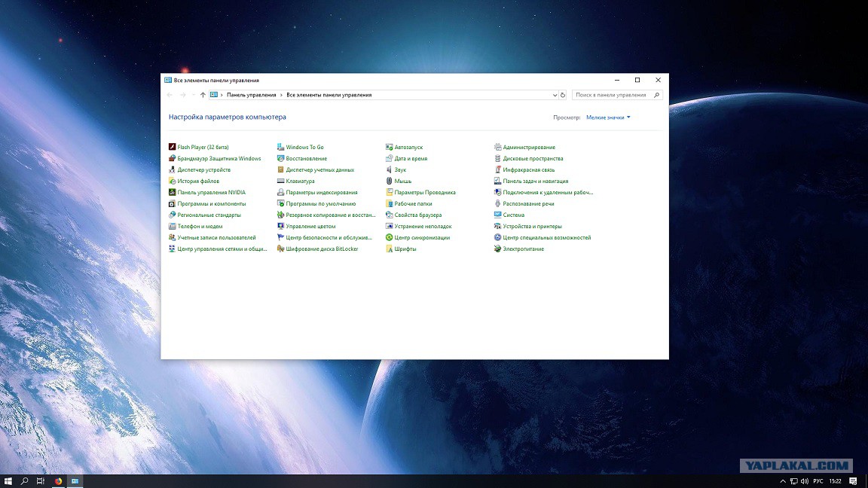Show hidden tray icons chevron

pyautogui.click(x=783, y=481)
